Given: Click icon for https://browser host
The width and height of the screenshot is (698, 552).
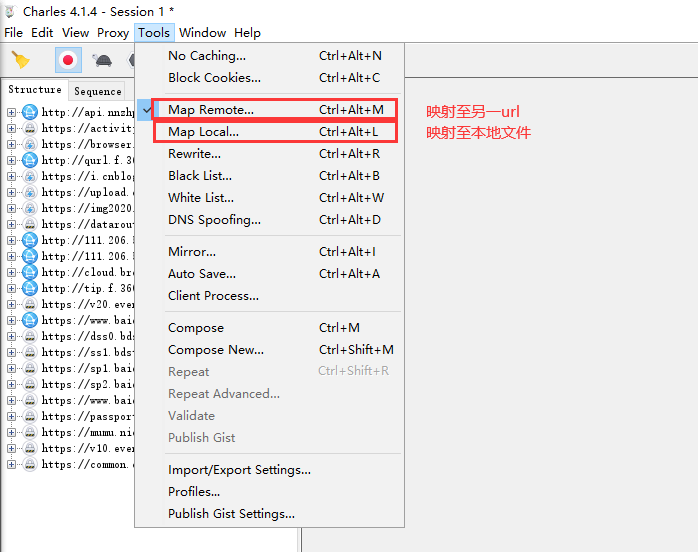Looking at the screenshot, I should click(x=30, y=144).
